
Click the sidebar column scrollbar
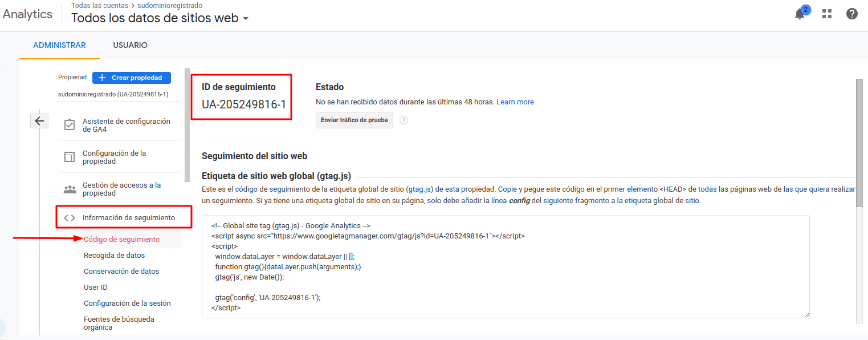(x=187, y=126)
